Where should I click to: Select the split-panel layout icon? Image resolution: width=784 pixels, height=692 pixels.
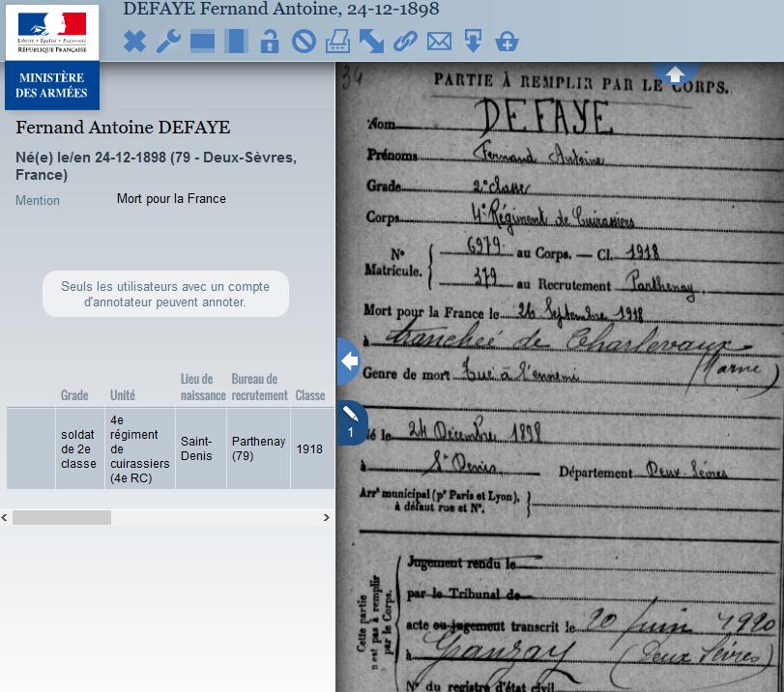coord(236,42)
